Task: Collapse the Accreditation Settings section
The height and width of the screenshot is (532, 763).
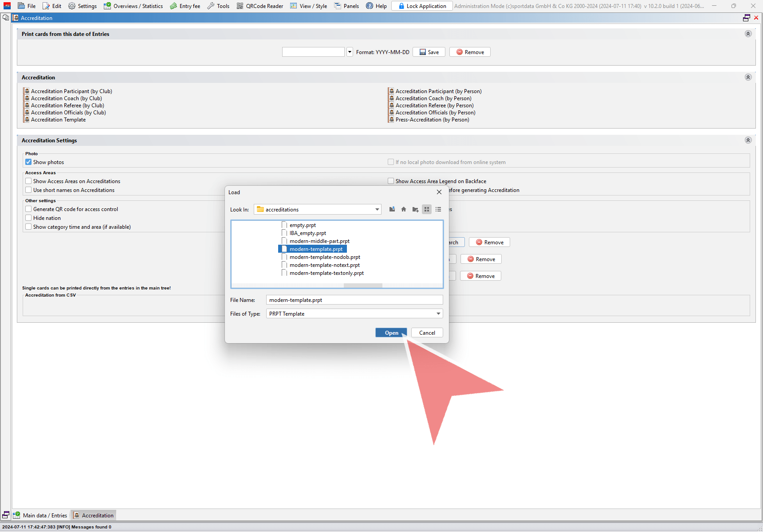Action: click(748, 140)
